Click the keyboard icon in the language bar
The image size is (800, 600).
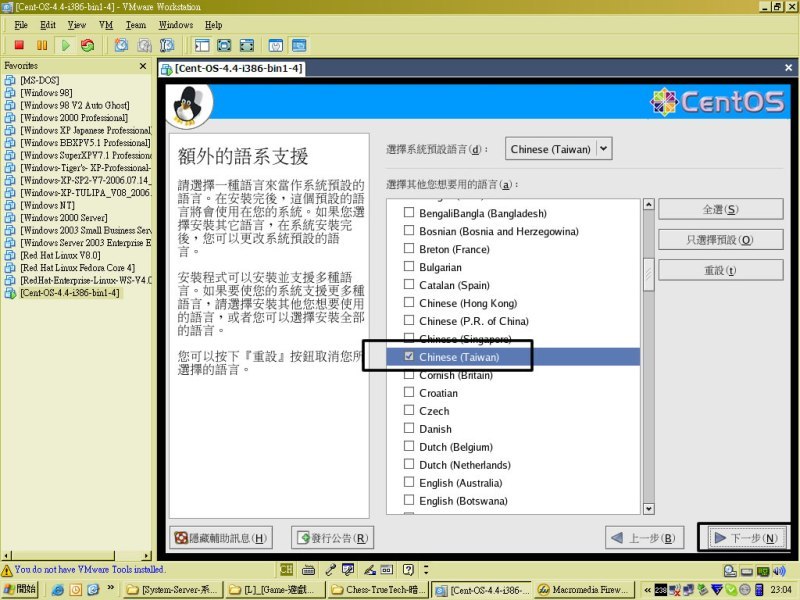tap(309, 569)
